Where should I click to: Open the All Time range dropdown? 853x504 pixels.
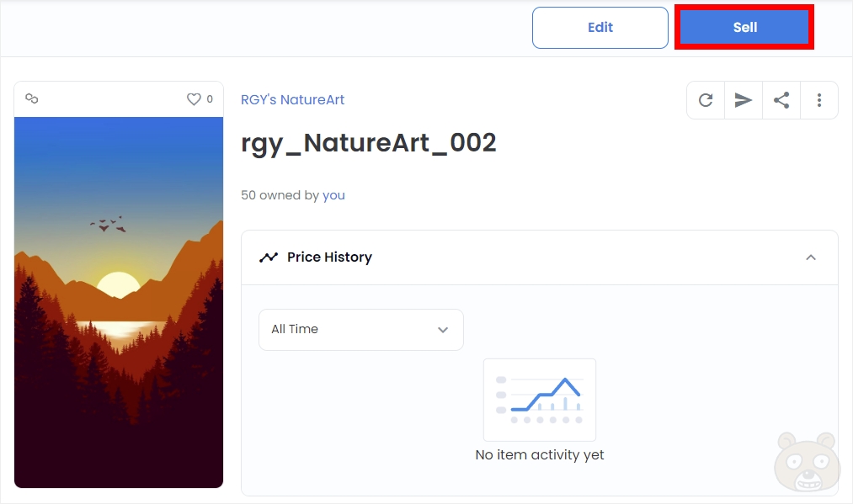pyautogui.click(x=361, y=330)
